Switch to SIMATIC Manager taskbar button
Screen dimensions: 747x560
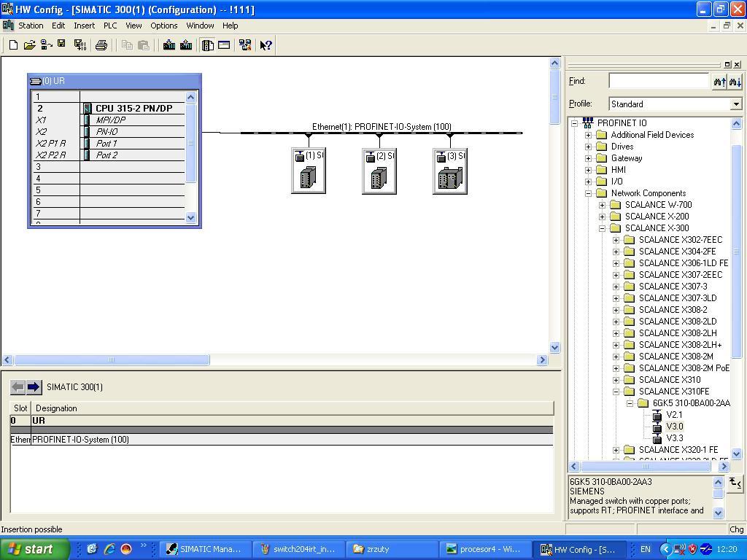pos(205,549)
